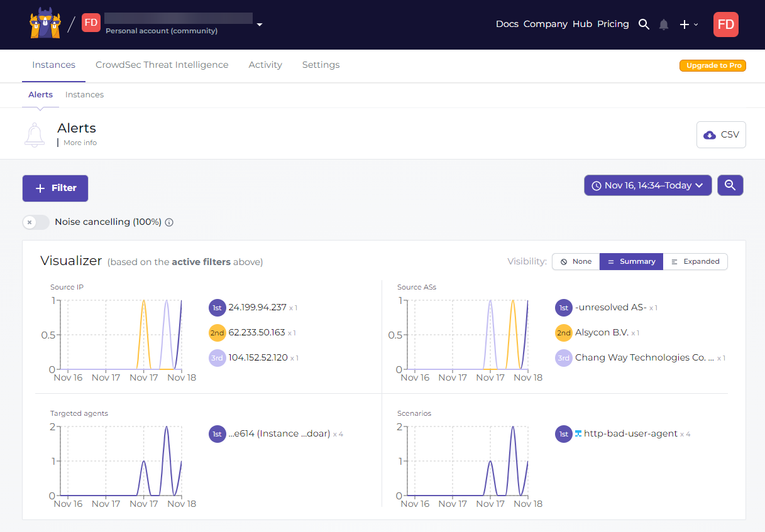Viewport: 765px width, 532px height.
Task: Open search with the header magnifier icon
Action: tap(644, 24)
